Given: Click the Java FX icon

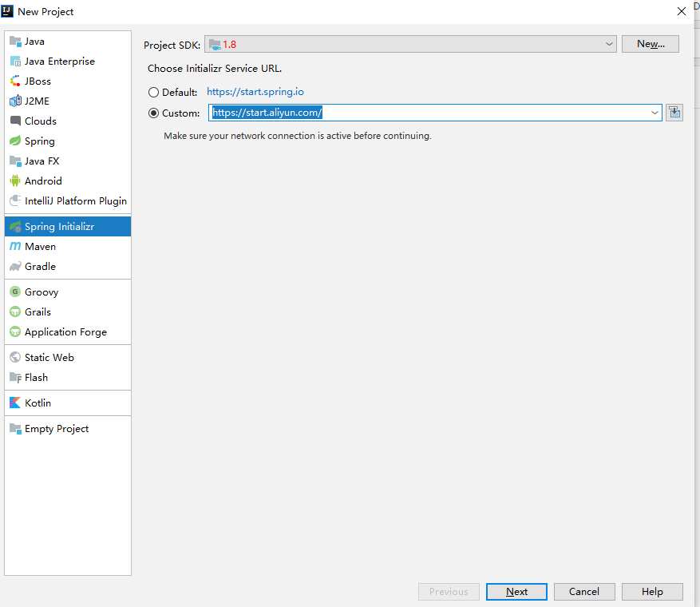Looking at the screenshot, I should pos(15,161).
